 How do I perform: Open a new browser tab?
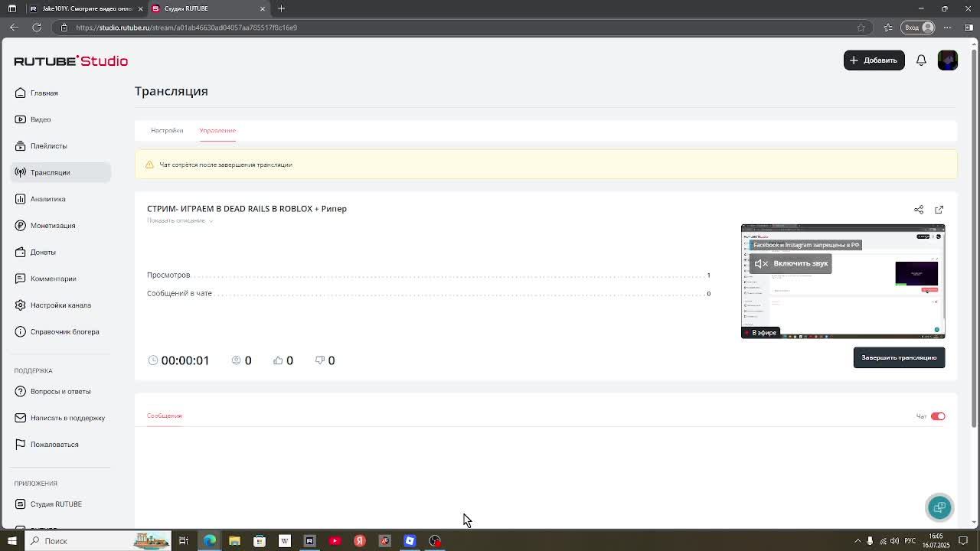click(281, 8)
